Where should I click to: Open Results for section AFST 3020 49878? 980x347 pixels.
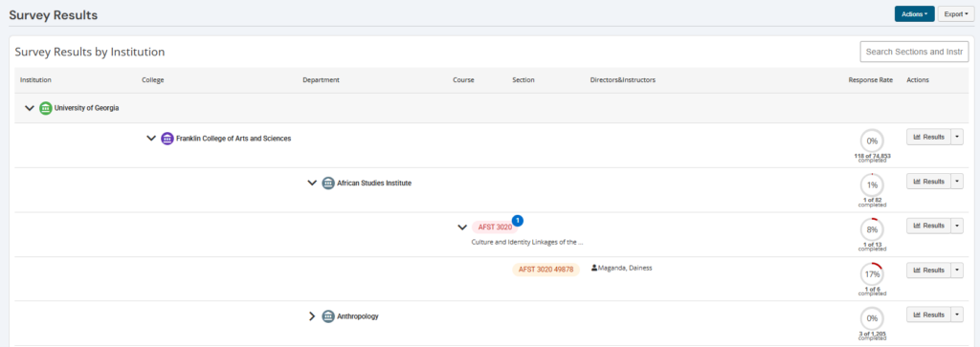[928, 271]
